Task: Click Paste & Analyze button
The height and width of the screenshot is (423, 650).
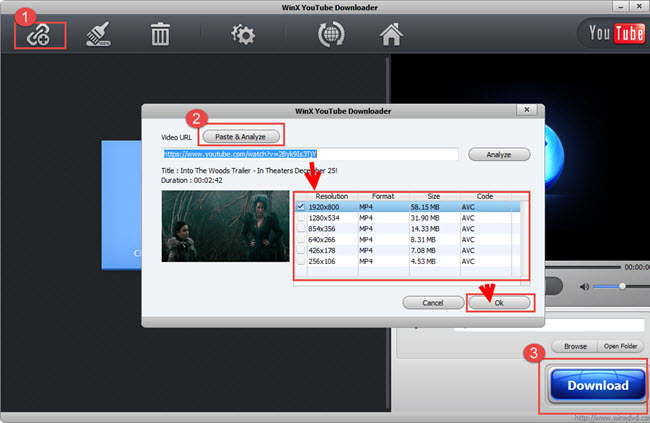Action: click(x=240, y=136)
